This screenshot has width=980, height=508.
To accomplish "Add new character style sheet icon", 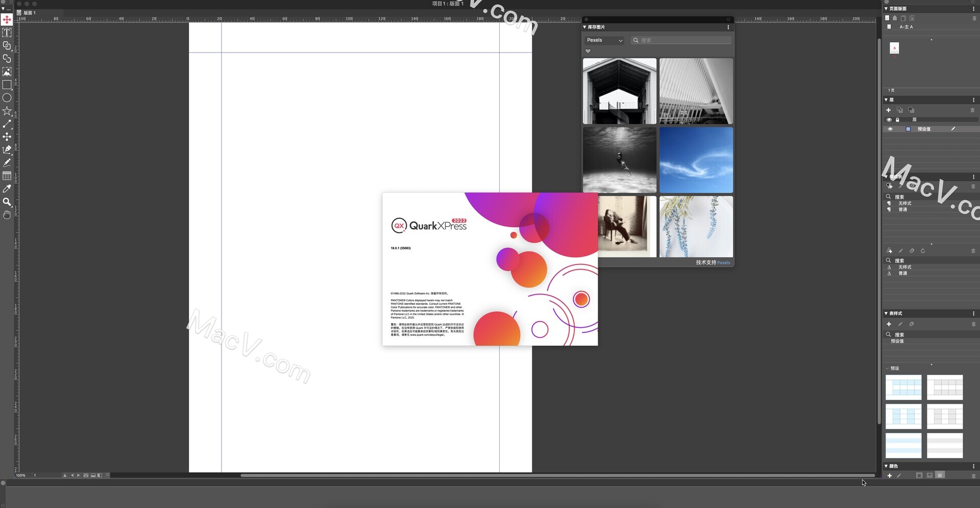I will pyautogui.click(x=889, y=251).
